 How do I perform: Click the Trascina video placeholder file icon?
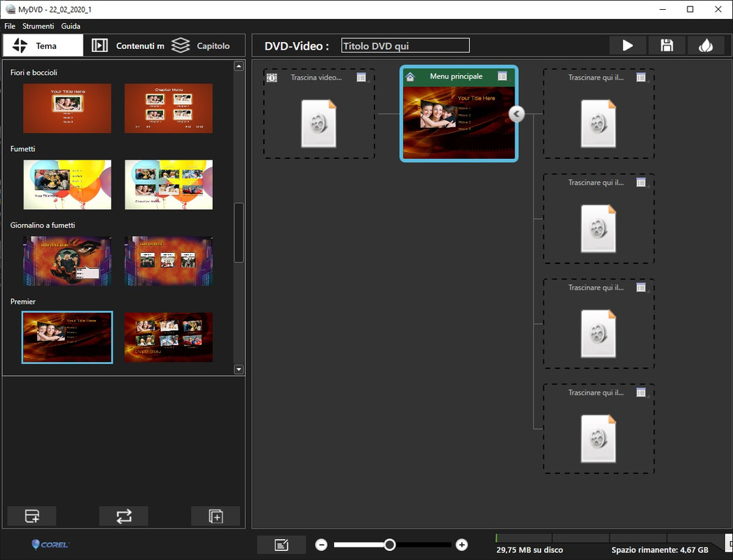click(319, 123)
